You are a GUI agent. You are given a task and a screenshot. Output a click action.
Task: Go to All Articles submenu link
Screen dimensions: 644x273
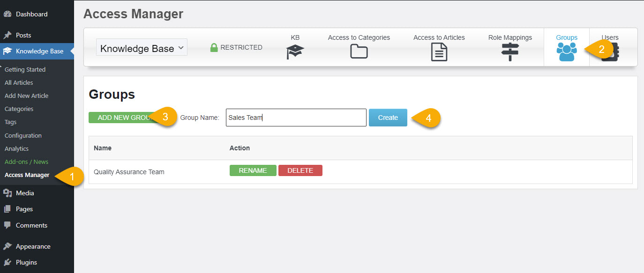pos(19,82)
